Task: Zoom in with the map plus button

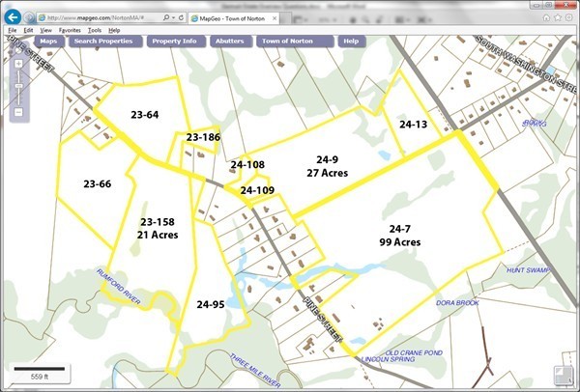Action: (x=18, y=64)
